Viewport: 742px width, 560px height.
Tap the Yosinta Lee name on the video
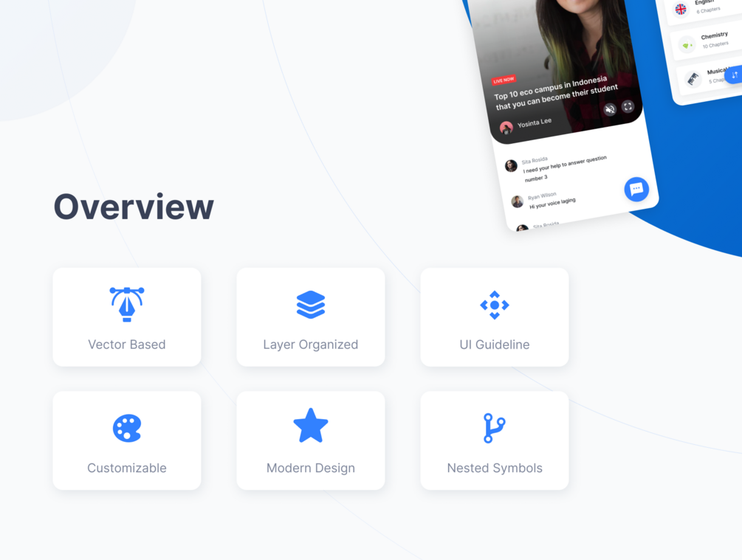tap(535, 122)
